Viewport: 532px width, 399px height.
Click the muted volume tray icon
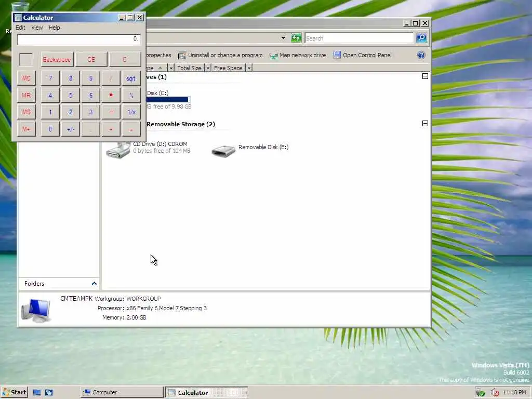(x=495, y=393)
